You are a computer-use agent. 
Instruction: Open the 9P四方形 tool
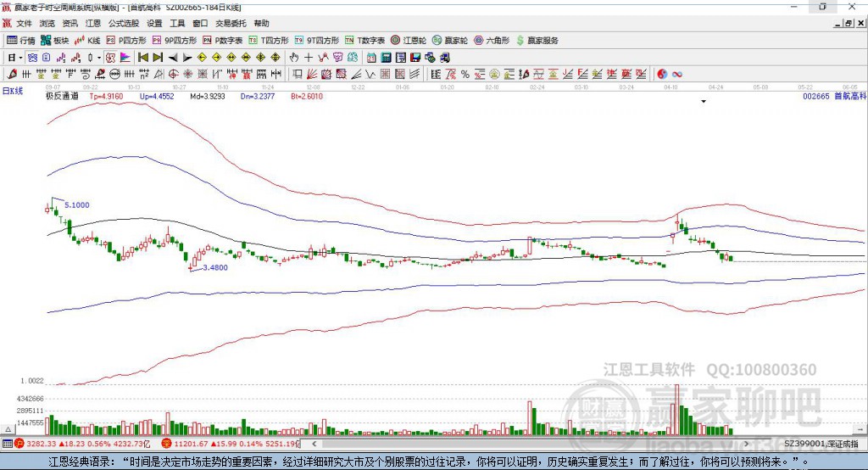[175, 41]
